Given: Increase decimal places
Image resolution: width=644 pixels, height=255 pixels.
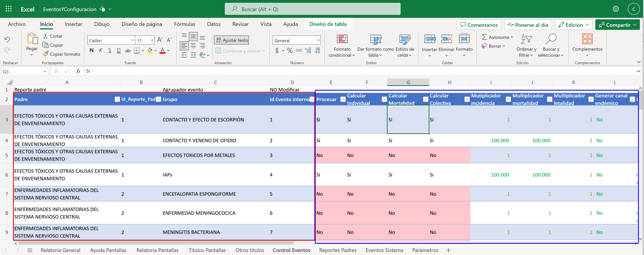Looking at the screenshot, I should [308, 51].
